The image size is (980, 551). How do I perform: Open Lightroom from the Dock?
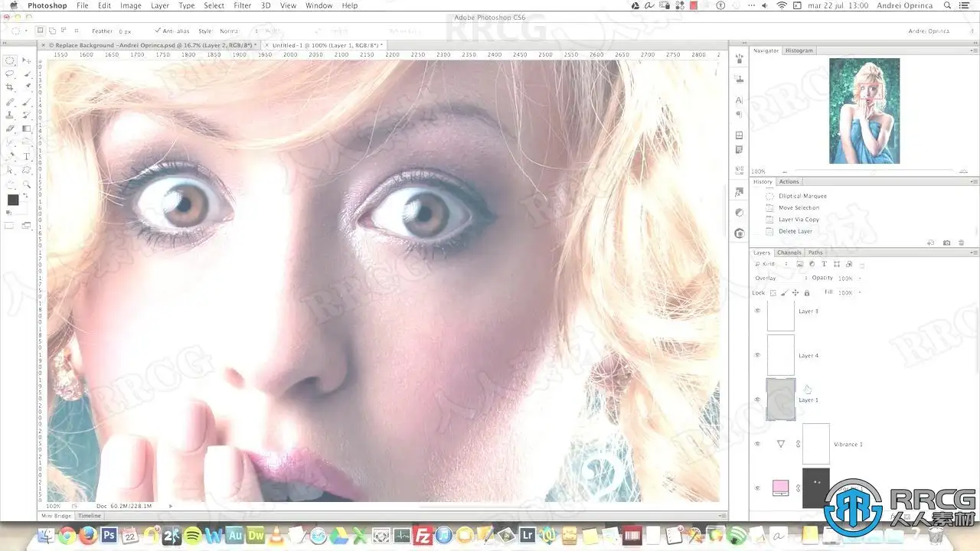click(527, 536)
